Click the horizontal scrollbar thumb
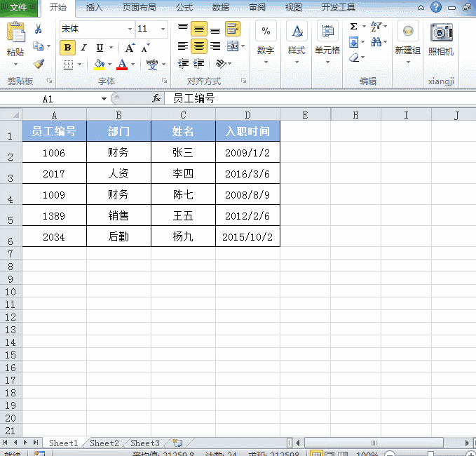 click(374, 443)
